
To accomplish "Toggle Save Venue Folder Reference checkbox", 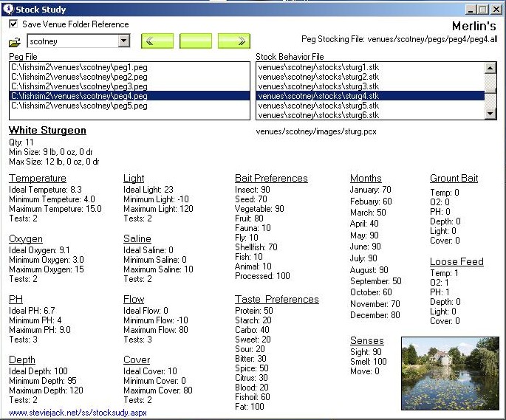I will point(13,24).
